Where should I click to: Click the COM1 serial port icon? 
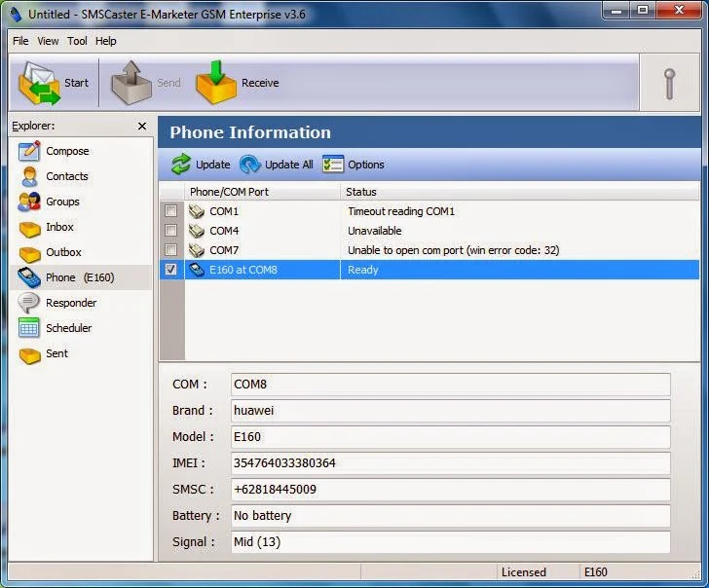pyautogui.click(x=197, y=211)
